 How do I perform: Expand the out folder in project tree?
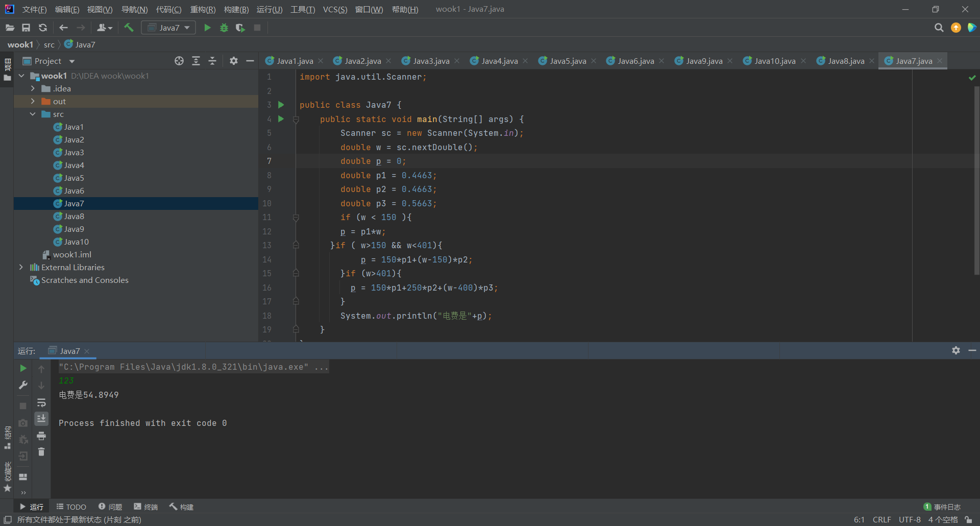tap(33, 101)
